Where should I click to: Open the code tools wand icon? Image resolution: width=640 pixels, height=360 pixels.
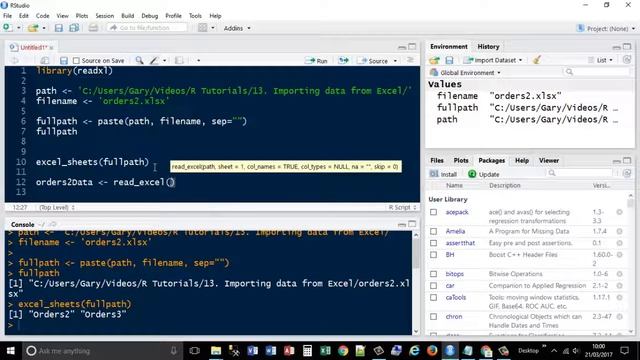pos(154,60)
